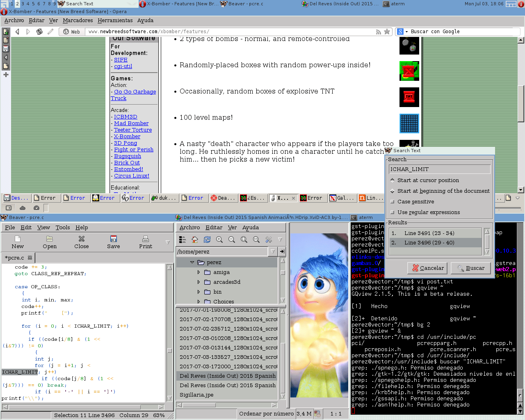Click the thumbnail list icon in GQview toolbar
Viewport: 525px width, 420px height.
coord(183,240)
